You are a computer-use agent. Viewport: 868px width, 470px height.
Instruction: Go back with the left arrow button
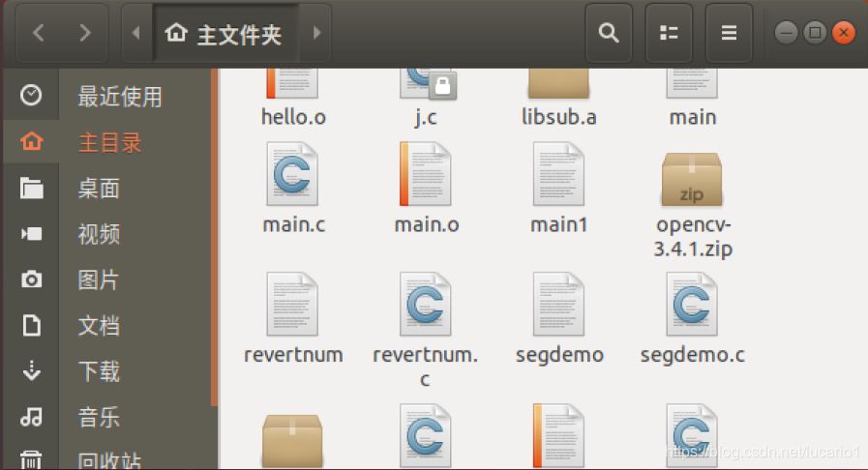coord(38,33)
